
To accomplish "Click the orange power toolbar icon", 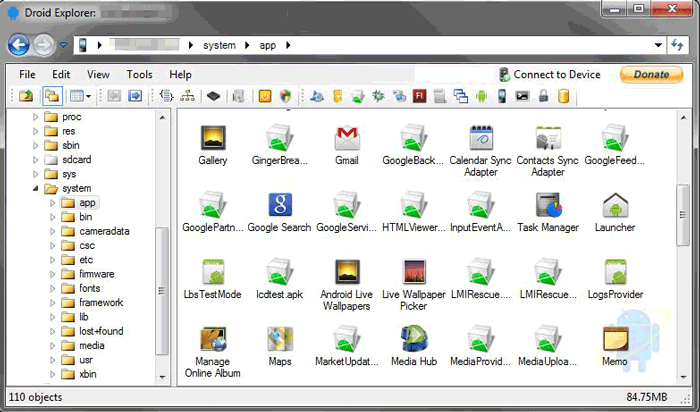I will 265,96.
